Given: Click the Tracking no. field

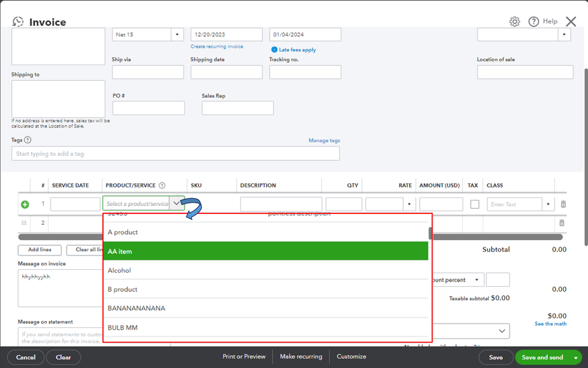Looking at the screenshot, I should [305, 72].
